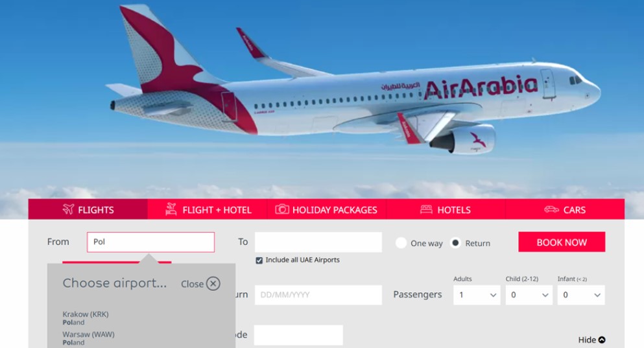Click the camera icon for Holiday Packages
The image size is (644, 348).
pos(282,209)
